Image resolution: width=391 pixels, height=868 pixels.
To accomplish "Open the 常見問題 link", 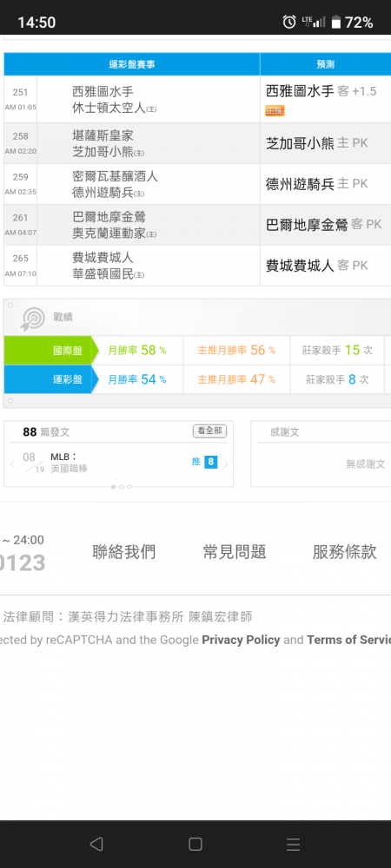I will pos(235,552).
